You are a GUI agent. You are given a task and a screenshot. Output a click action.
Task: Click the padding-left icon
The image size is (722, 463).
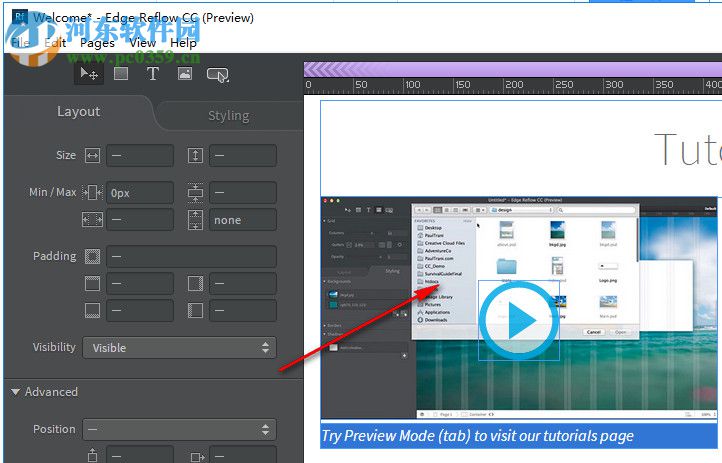[x=195, y=310]
